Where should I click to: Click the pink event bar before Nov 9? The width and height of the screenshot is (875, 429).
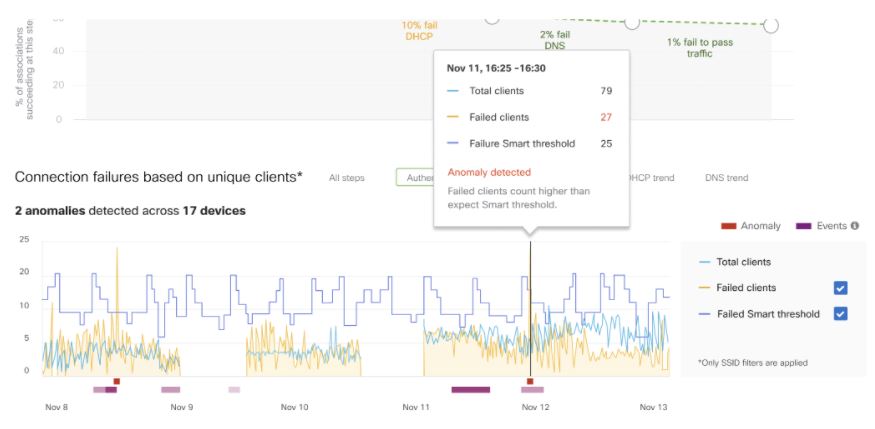point(171,390)
